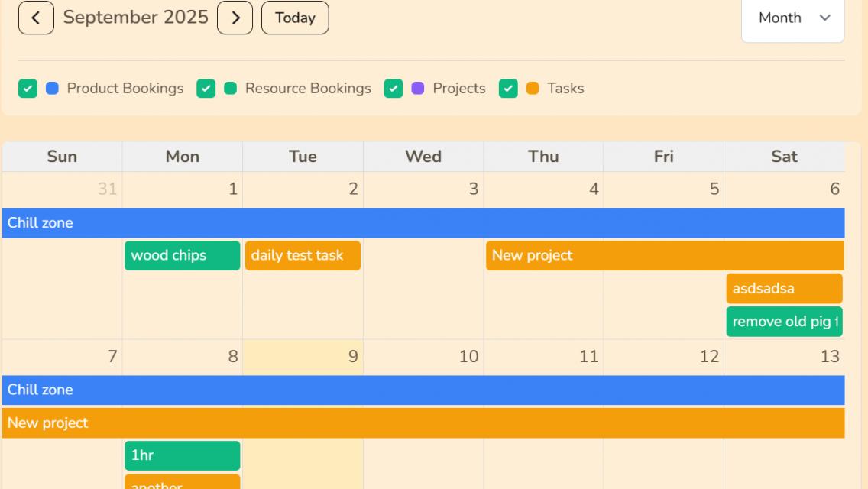Select the wood chips event on Monday
The height and width of the screenshot is (489, 868).
[181, 255]
